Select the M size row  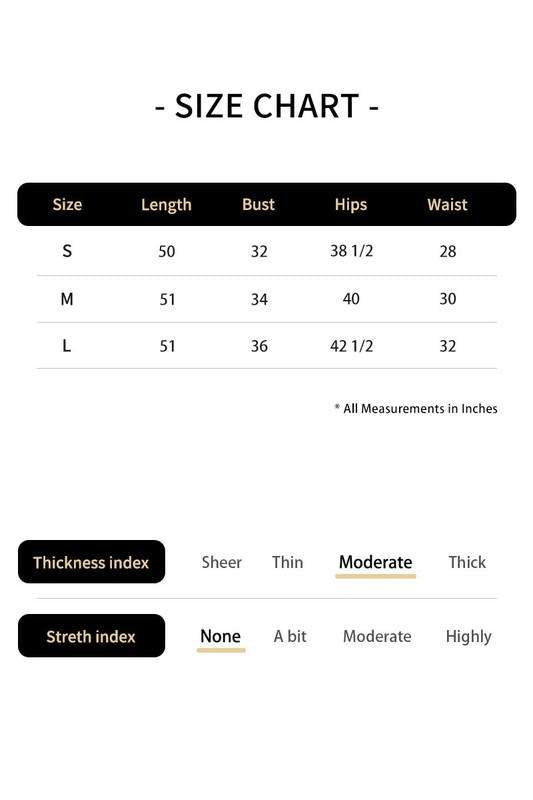coord(267,299)
